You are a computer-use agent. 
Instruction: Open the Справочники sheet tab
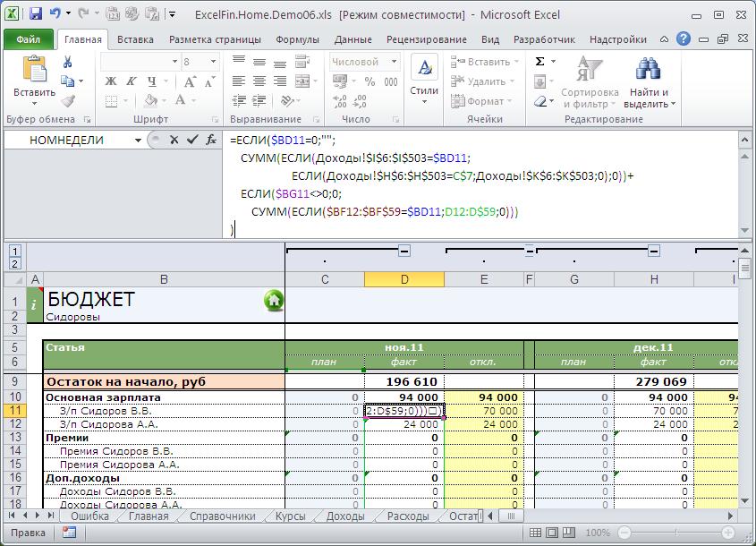(x=222, y=516)
